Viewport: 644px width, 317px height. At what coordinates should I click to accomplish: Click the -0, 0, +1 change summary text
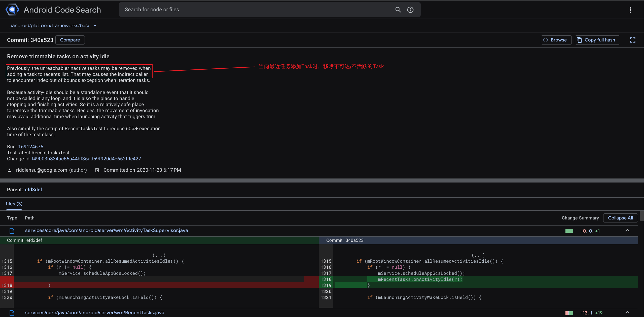[x=590, y=231]
